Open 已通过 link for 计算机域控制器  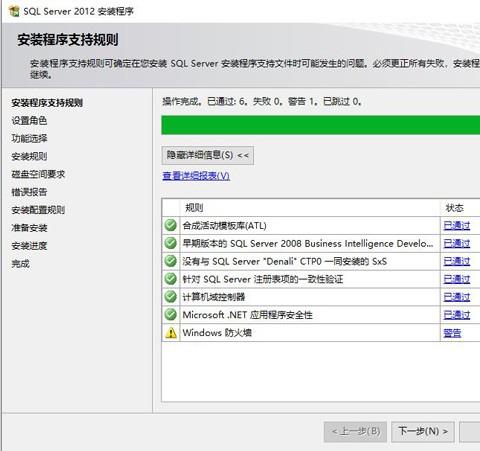point(457,297)
